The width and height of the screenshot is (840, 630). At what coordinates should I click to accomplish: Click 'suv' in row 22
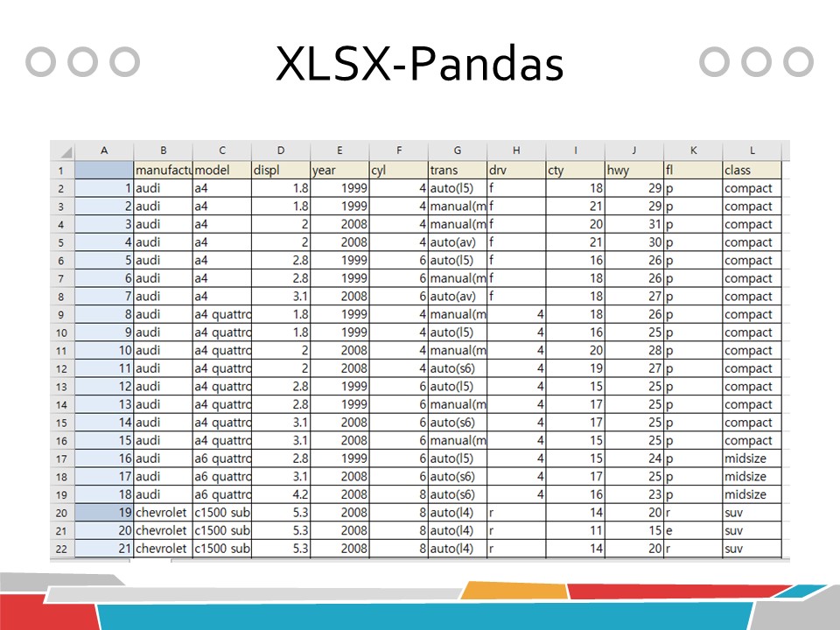pyautogui.click(x=752, y=549)
